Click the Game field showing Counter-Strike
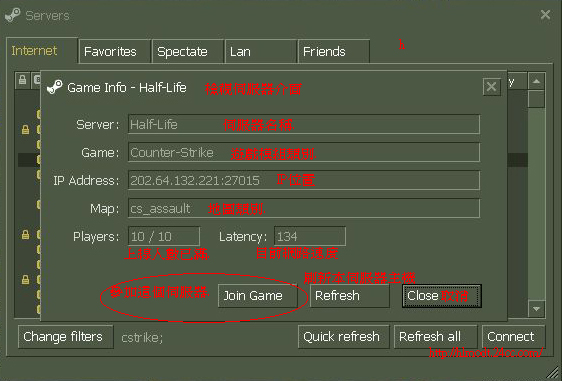 click(x=304, y=152)
